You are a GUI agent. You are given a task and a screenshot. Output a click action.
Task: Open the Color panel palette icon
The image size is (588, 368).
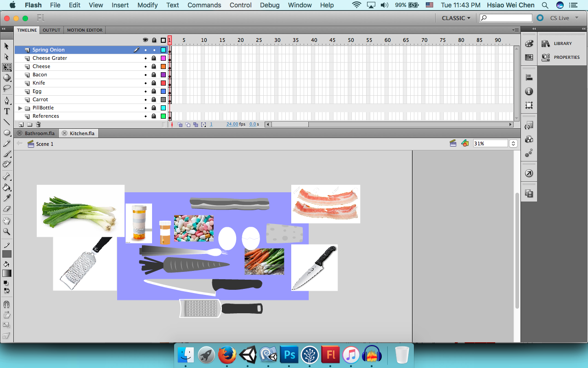click(x=529, y=44)
